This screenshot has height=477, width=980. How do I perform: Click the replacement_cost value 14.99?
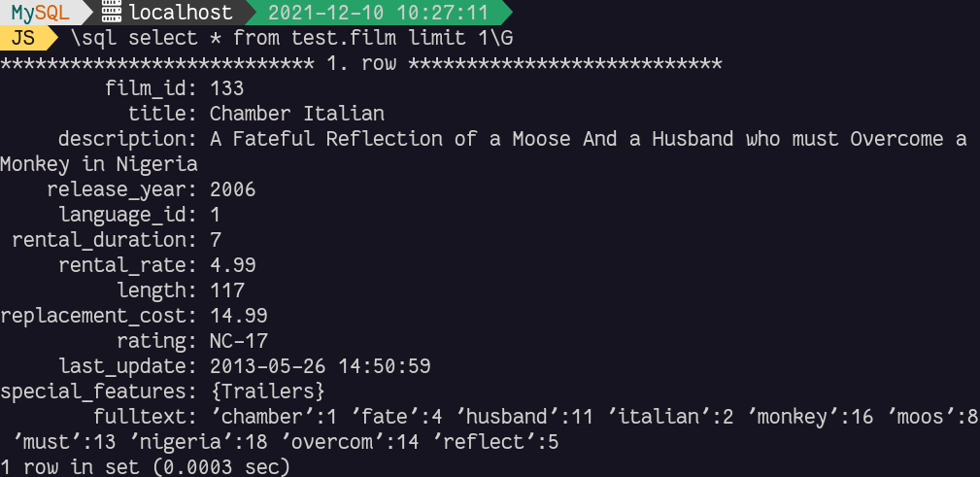pos(238,315)
